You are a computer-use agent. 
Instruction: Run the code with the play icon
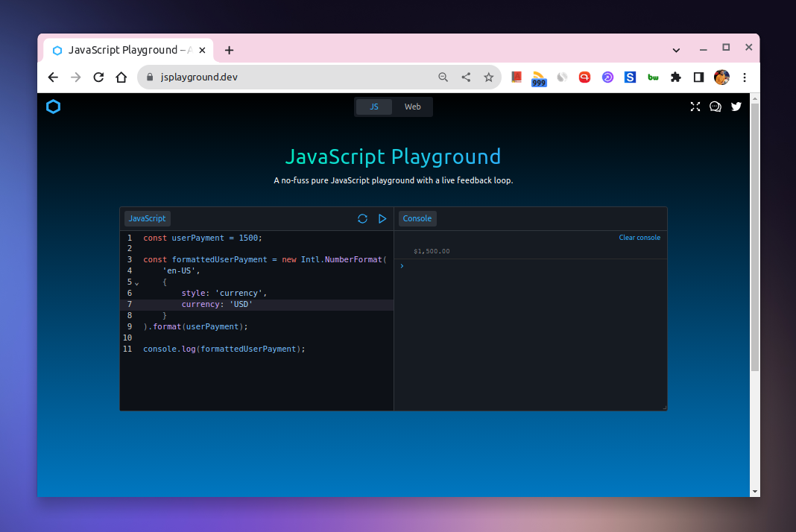coord(382,219)
